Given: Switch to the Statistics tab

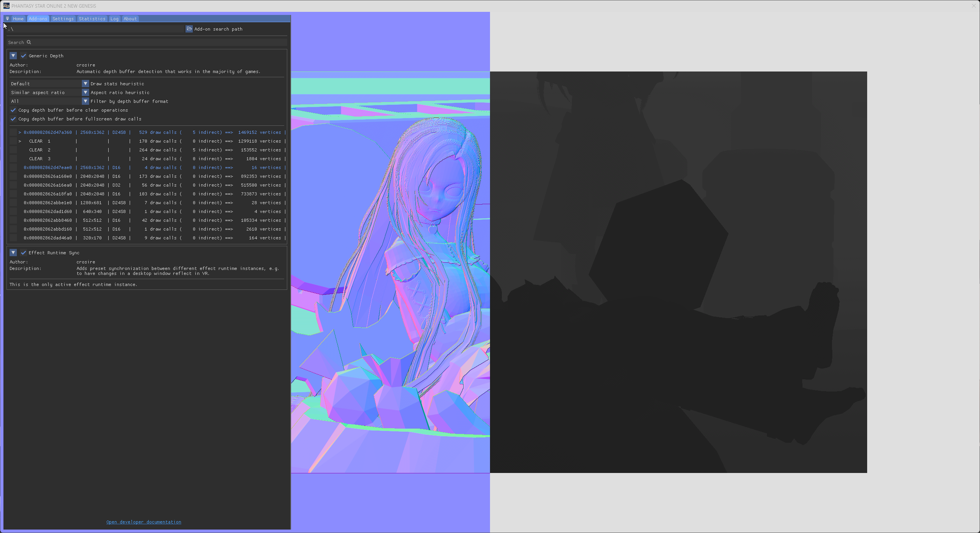Looking at the screenshot, I should pos(92,19).
